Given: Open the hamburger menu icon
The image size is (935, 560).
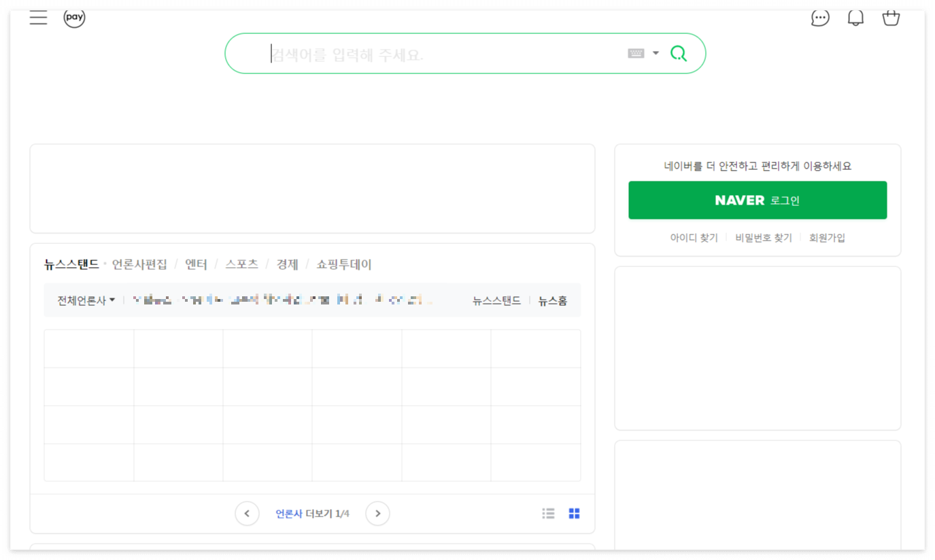Looking at the screenshot, I should 38,18.
